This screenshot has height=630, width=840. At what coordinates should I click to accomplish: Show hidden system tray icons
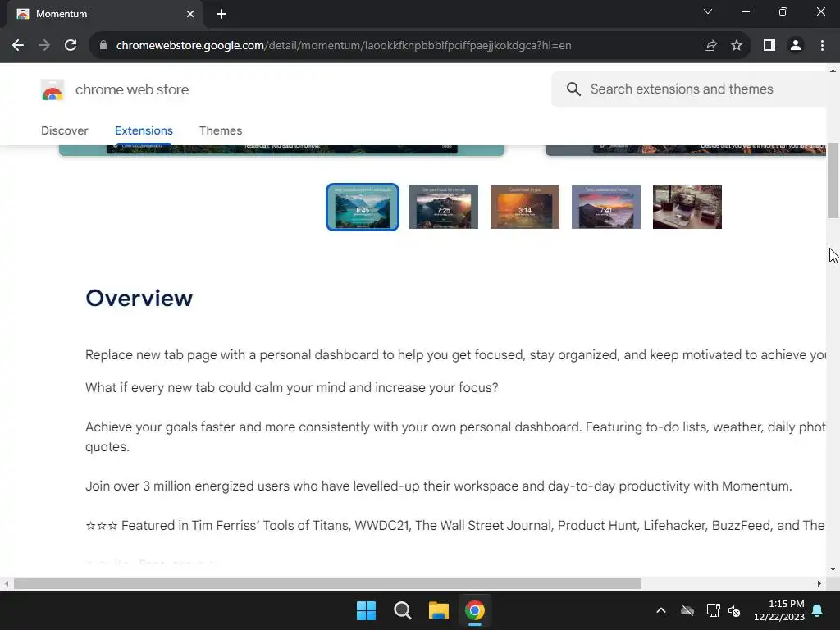pyautogui.click(x=661, y=610)
